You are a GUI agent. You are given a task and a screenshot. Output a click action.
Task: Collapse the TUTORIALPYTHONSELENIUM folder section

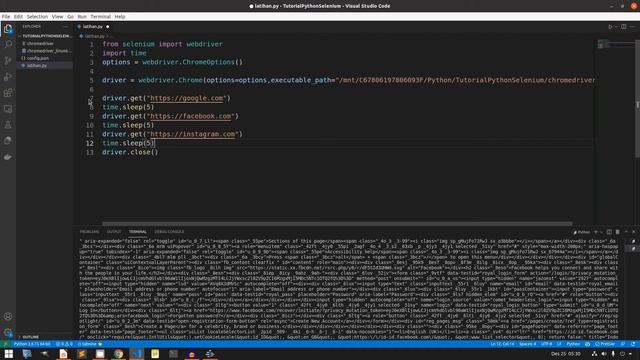(45, 36)
